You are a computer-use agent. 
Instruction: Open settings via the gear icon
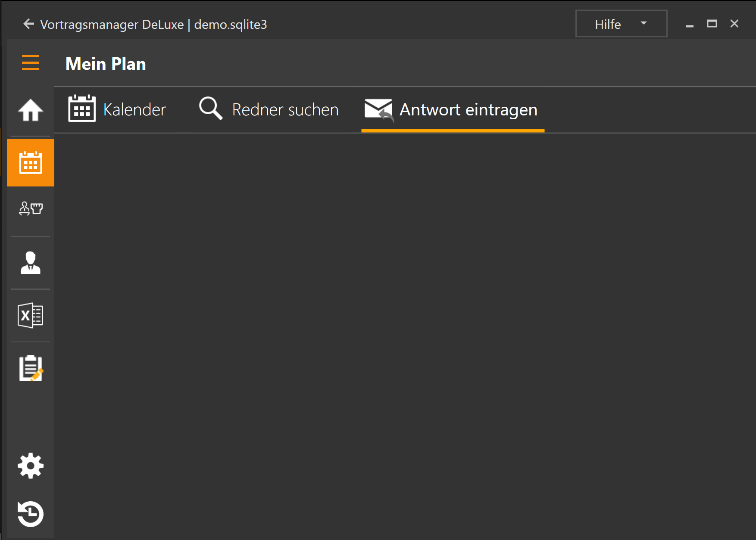(x=31, y=466)
